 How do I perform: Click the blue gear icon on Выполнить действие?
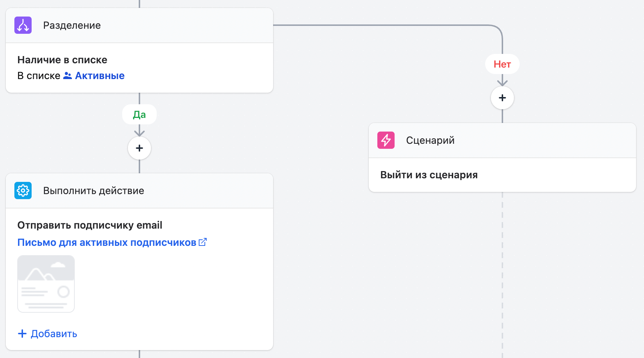pos(23,191)
